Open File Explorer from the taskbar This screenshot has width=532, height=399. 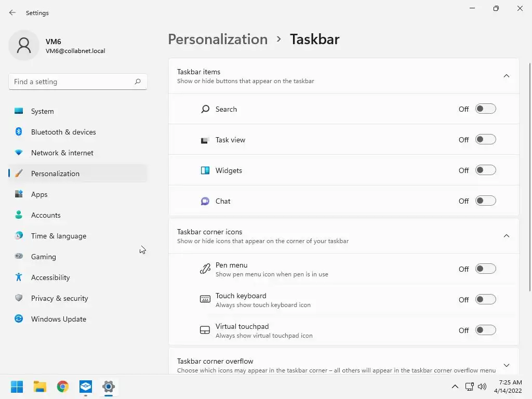pos(39,387)
